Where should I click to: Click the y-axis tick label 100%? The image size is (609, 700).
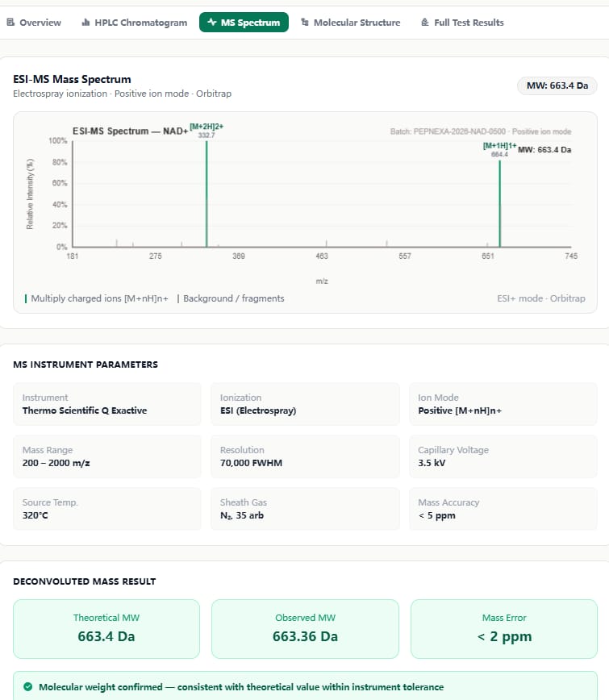coord(58,140)
